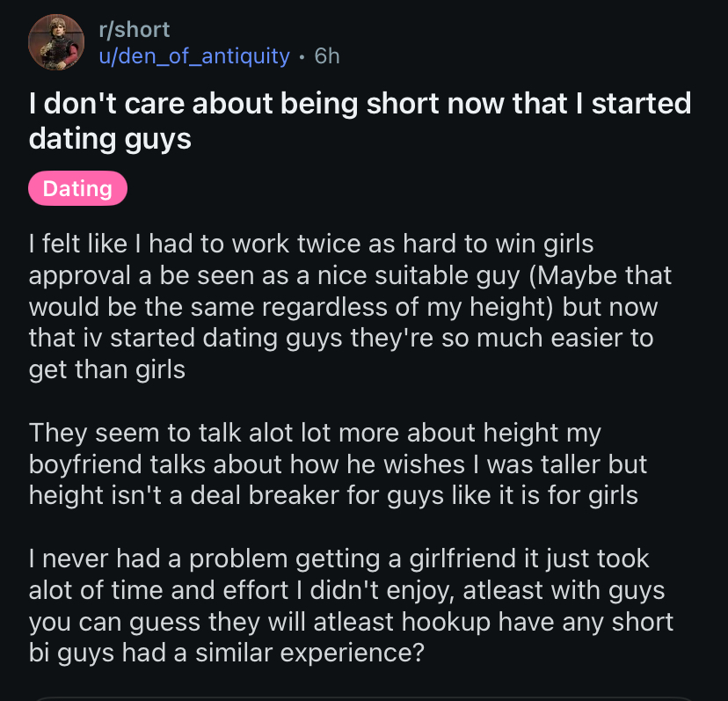Open the post title about being short
This screenshot has height=701, width=728.
[x=360, y=120]
